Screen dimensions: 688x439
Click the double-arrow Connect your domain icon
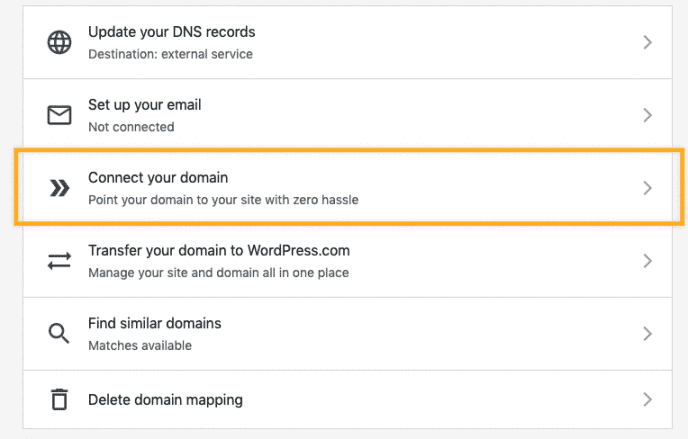[x=59, y=188]
